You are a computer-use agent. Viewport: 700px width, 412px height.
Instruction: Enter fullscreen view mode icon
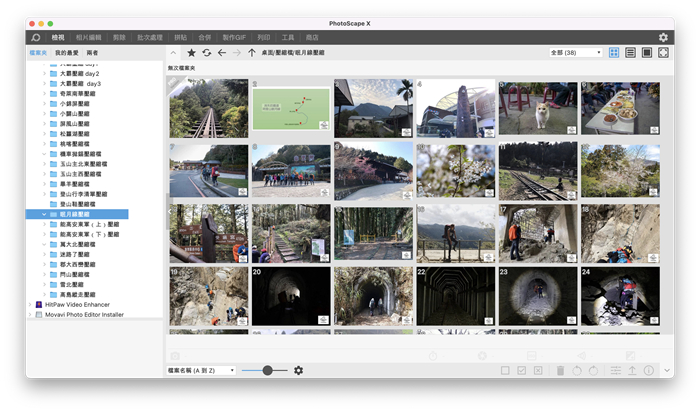pyautogui.click(x=662, y=52)
